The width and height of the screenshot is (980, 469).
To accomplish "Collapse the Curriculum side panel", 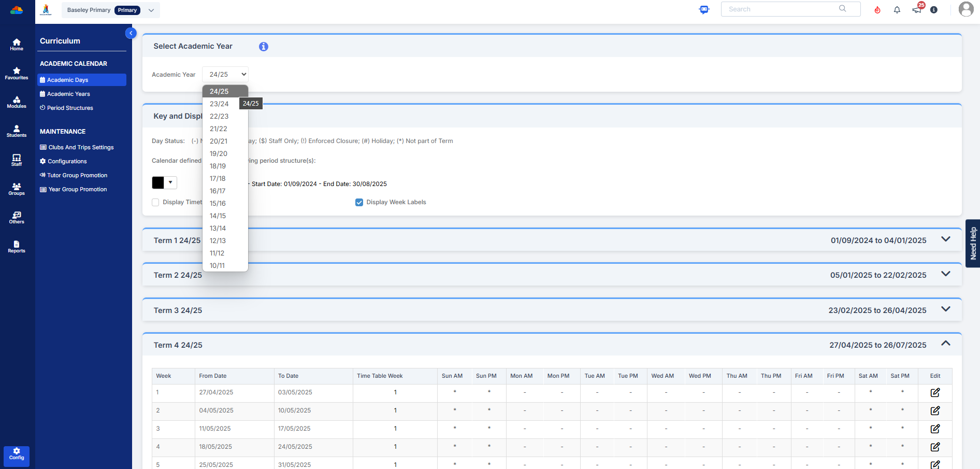I will [x=131, y=33].
